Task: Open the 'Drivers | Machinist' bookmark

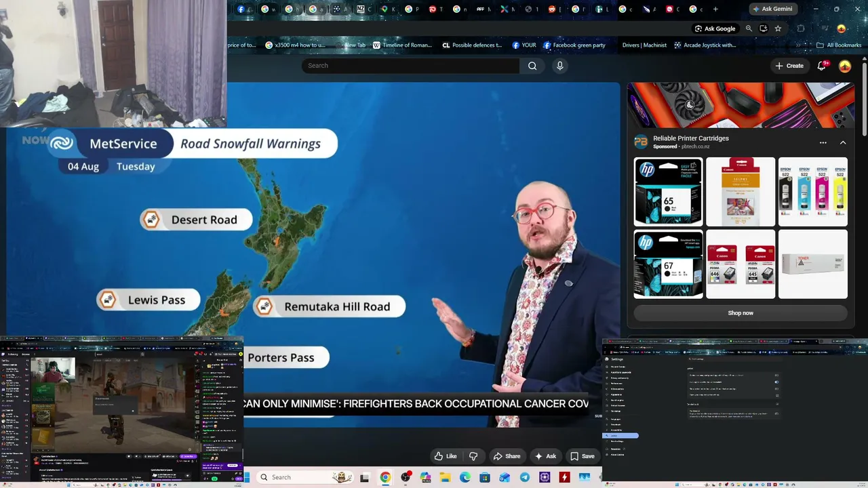Action: pos(644,45)
